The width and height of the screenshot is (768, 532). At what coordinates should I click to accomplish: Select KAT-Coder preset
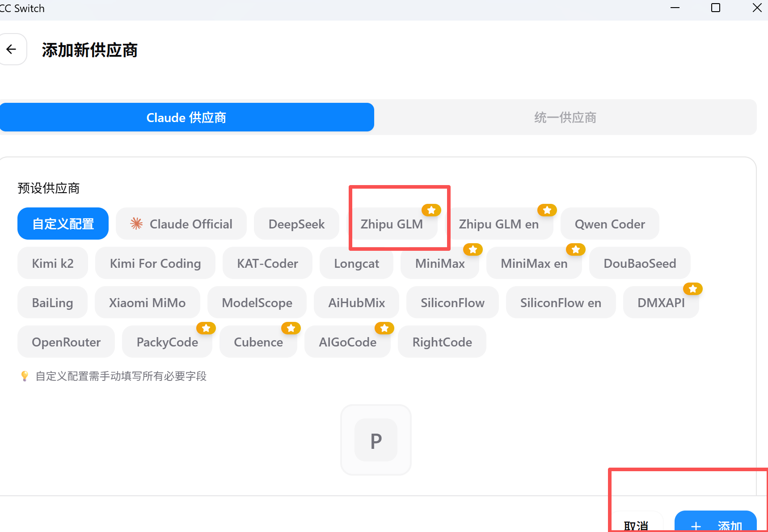[x=267, y=263]
